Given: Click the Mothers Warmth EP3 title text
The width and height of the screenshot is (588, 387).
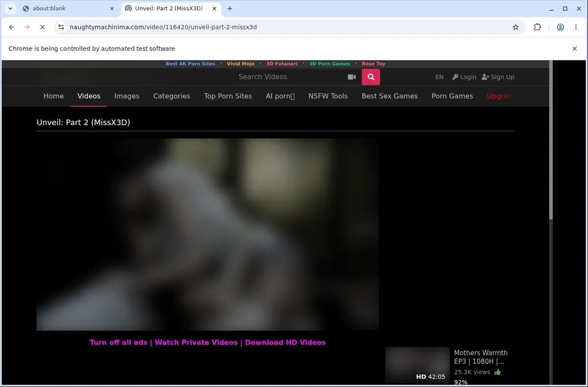Looking at the screenshot, I should click(x=481, y=357).
